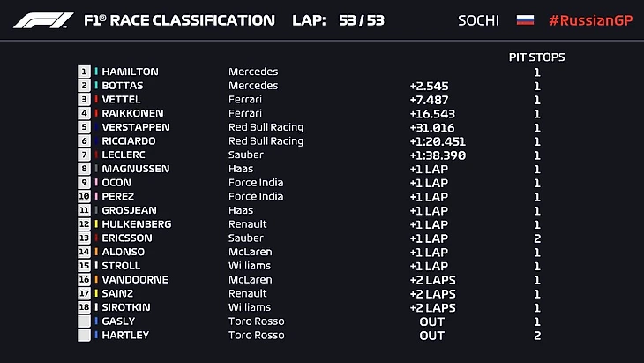Click the F1 Race Classification title
Image resolution: width=644 pixels, height=363 pixels.
click(178, 19)
